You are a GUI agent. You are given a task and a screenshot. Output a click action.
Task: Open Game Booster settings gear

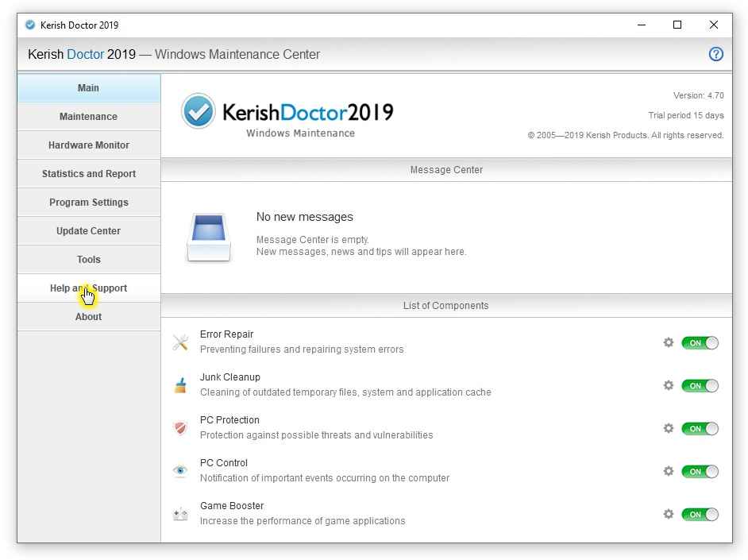pos(669,514)
